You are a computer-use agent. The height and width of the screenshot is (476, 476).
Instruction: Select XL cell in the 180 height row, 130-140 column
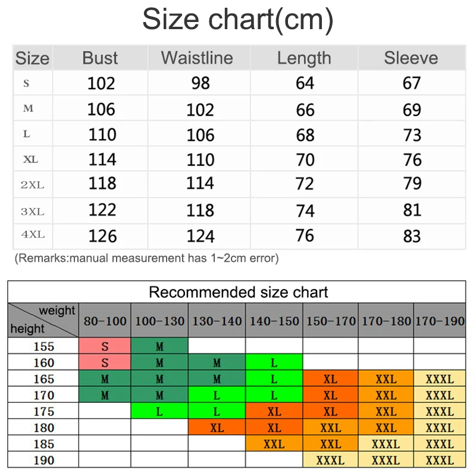(x=217, y=428)
